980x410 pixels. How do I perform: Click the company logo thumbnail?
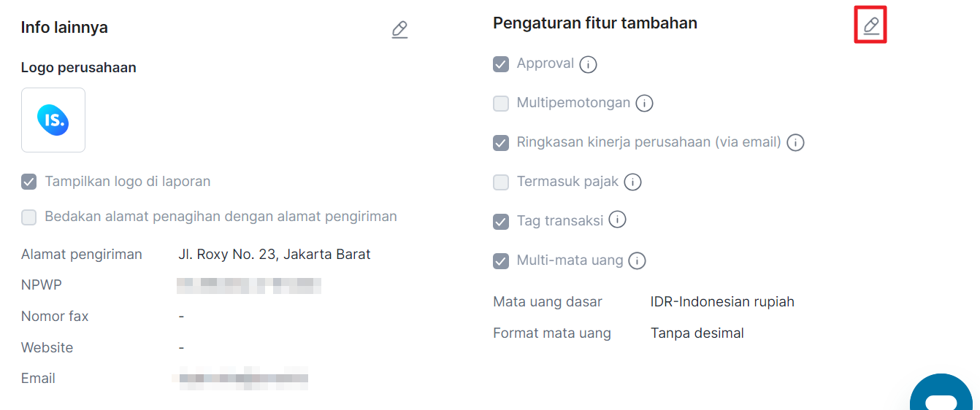(x=53, y=120)
